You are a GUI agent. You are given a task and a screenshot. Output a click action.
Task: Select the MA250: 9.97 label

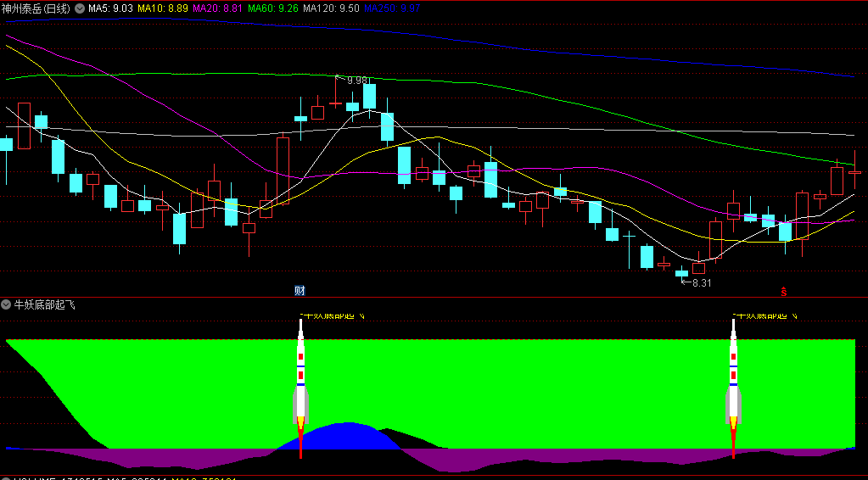click(393, 8)
